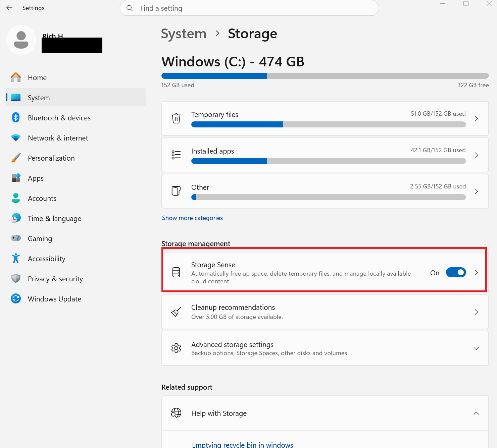Click the Network wifi icon

(x=16, y=138)
